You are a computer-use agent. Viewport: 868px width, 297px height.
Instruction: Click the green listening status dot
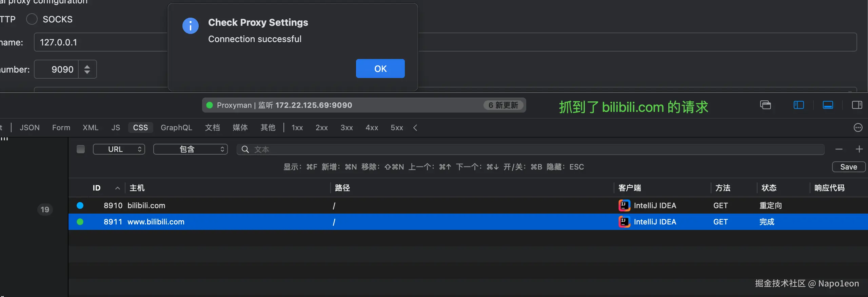click(210, 105)
